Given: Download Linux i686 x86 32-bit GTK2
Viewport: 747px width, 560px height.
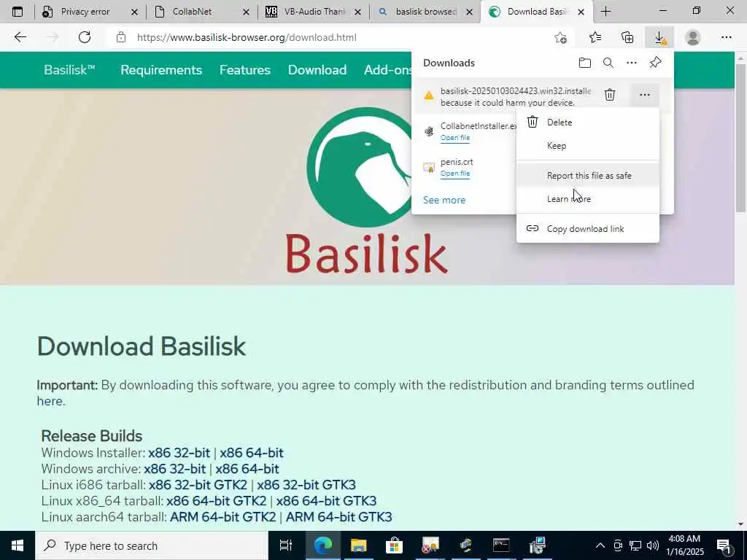Looking at the screenshot, I should pyautogui.click(x=198, y=485).
